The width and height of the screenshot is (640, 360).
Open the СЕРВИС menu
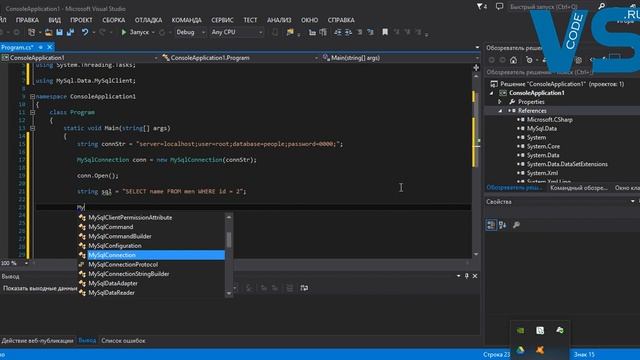(x=222, y=20)
